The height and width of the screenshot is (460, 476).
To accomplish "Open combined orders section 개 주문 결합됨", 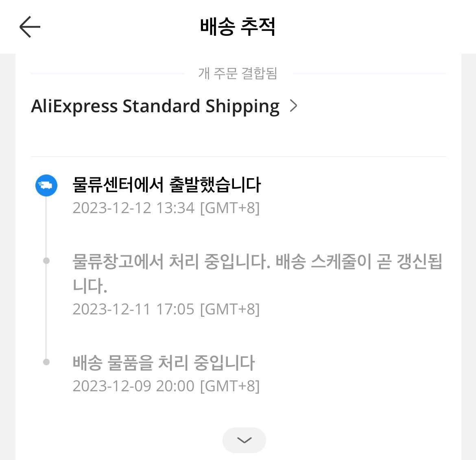I will pos(238,74).
